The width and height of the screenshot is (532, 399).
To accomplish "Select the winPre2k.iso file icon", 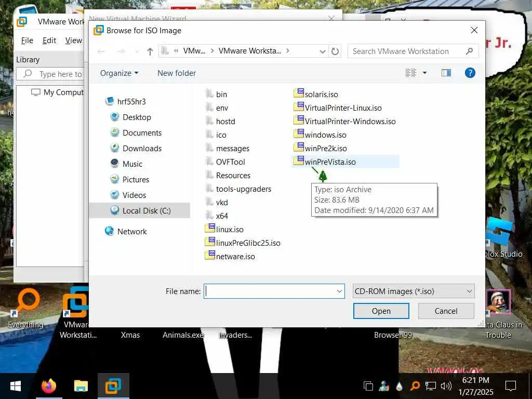I will [x=299, y=147].
